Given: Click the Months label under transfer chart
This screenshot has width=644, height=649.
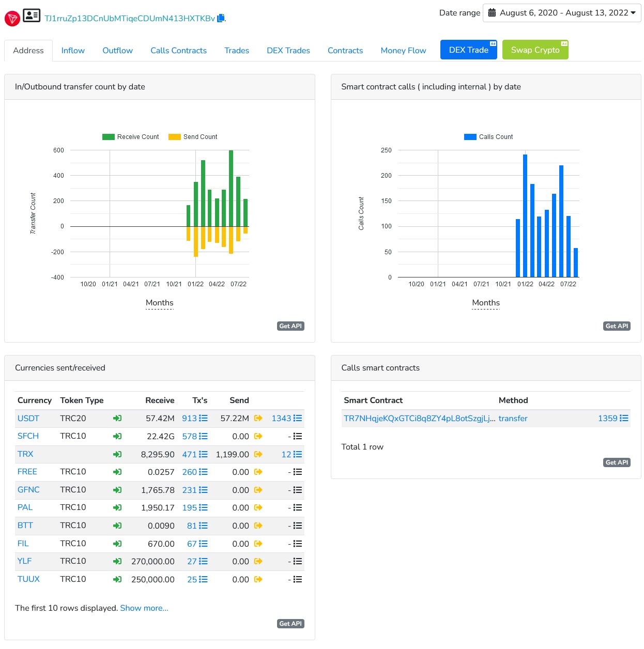Looking at the screenshot, I should point(160,303).
